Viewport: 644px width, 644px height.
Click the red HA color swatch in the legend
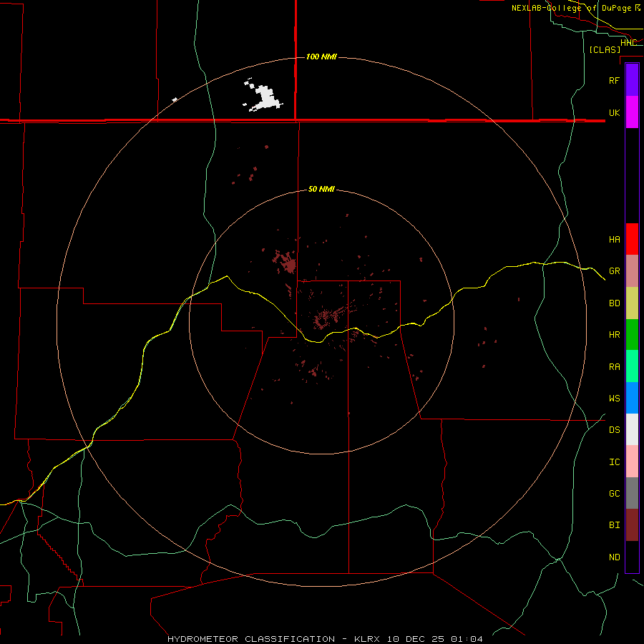coord(632,239)
